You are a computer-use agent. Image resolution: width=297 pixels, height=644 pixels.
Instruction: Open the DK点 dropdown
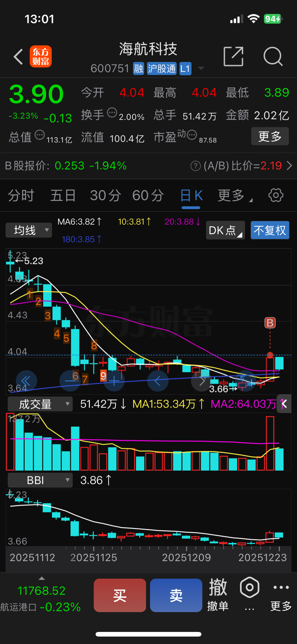tap(225, 230)
